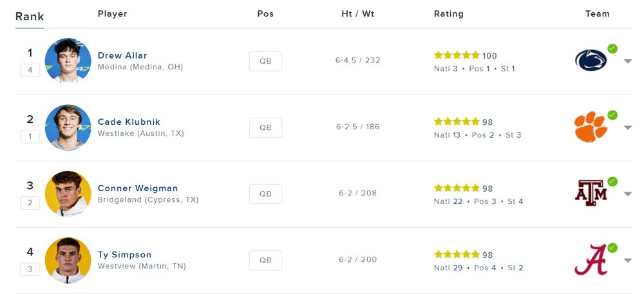644x294 pixels.
Task: Expand Drew Allar's row details arrow
Action: (628, 61)
